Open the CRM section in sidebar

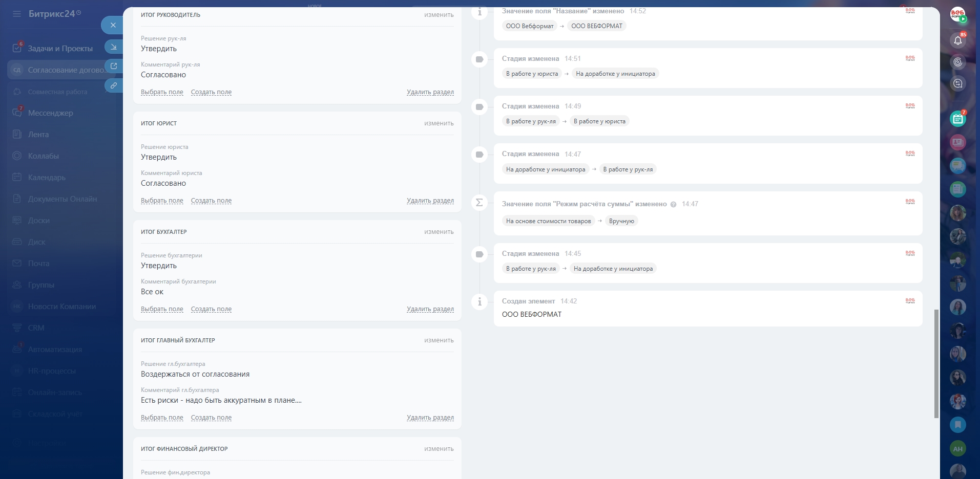click(36, 328)
